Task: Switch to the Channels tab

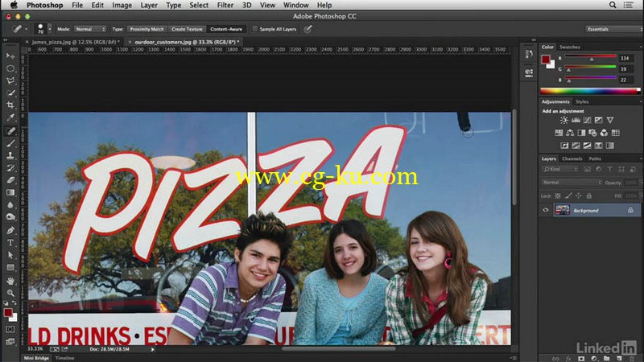Action: 572,158
